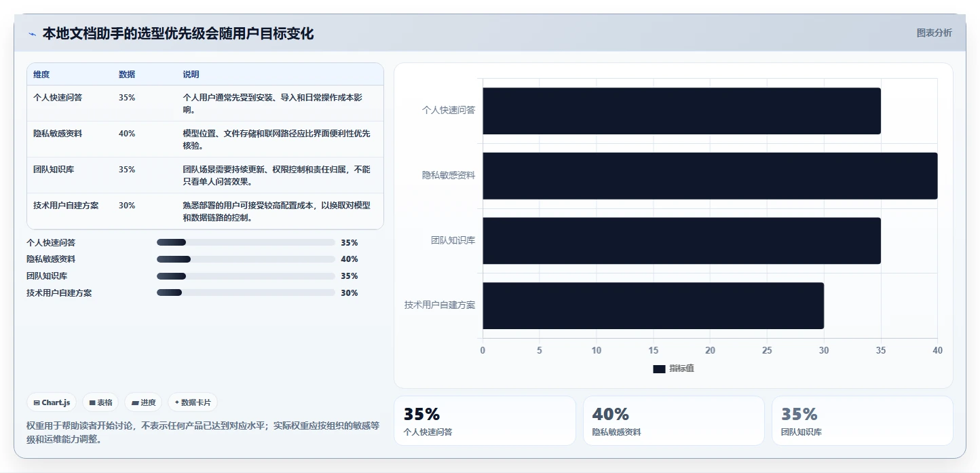Viewport: 980px width, 473px height.
Task: Select the Chart.js tag chip
Action: coord(52,402)
